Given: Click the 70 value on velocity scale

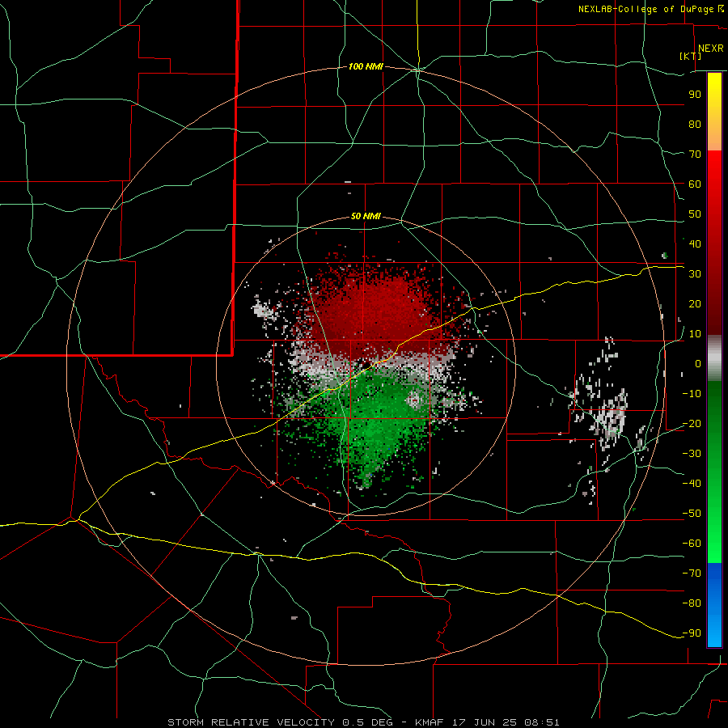Looking at the screenshot, I should (695, 154).
